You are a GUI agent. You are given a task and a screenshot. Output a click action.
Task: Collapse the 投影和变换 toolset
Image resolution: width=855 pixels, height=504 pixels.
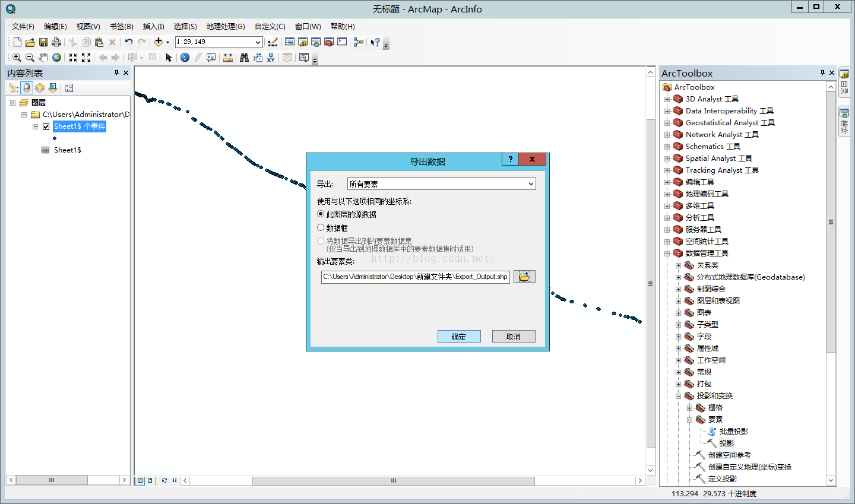678,396
